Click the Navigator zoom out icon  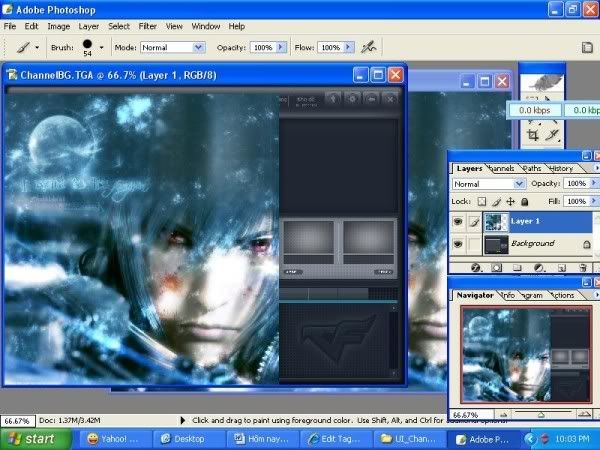[503, 414]
